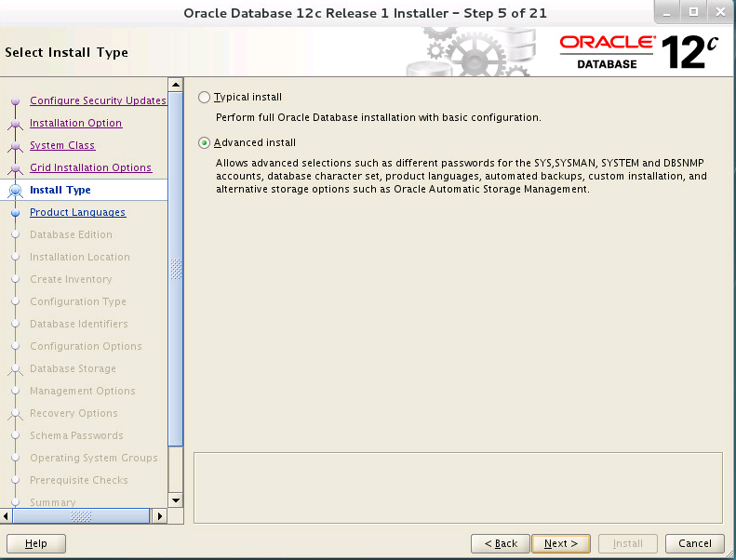
Task: Click the Next button
Action: [561, 543]
